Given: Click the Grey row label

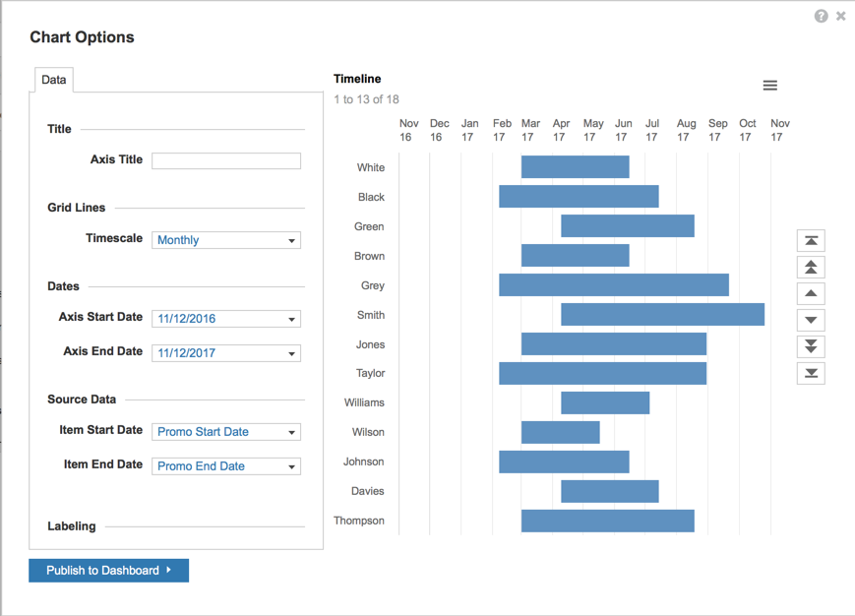Looking at the screenshot, I should (x=373, y=285).
